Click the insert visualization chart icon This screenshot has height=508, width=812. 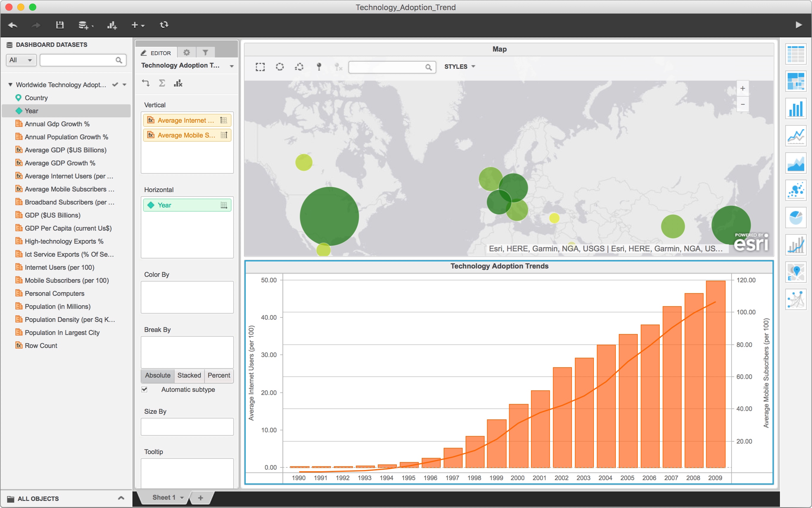pyautogui.click(x=112, y=25)
